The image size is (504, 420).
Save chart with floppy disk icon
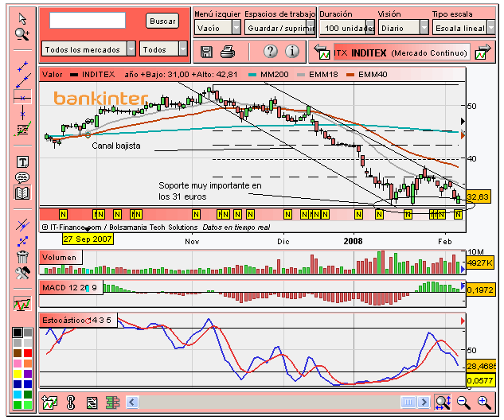(x=206, y=52)
